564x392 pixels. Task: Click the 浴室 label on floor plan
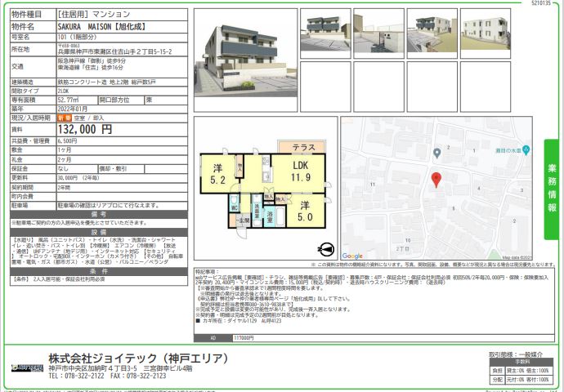click(x=270, y=216)
